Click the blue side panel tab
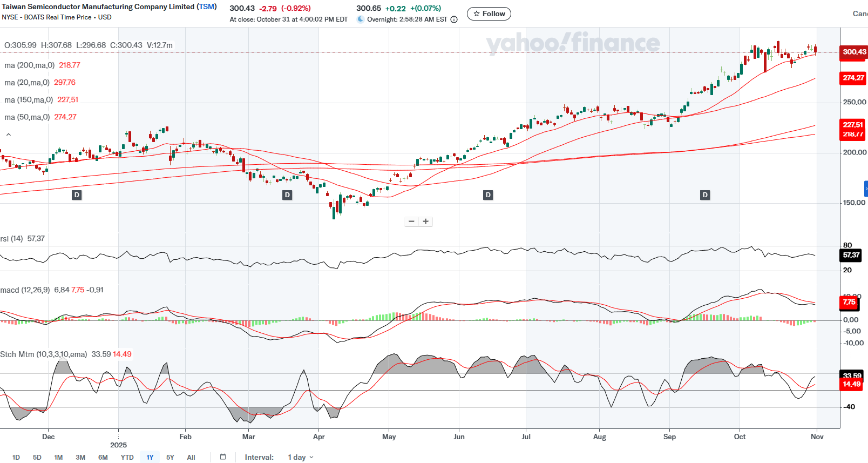 (x=866, y=189)
